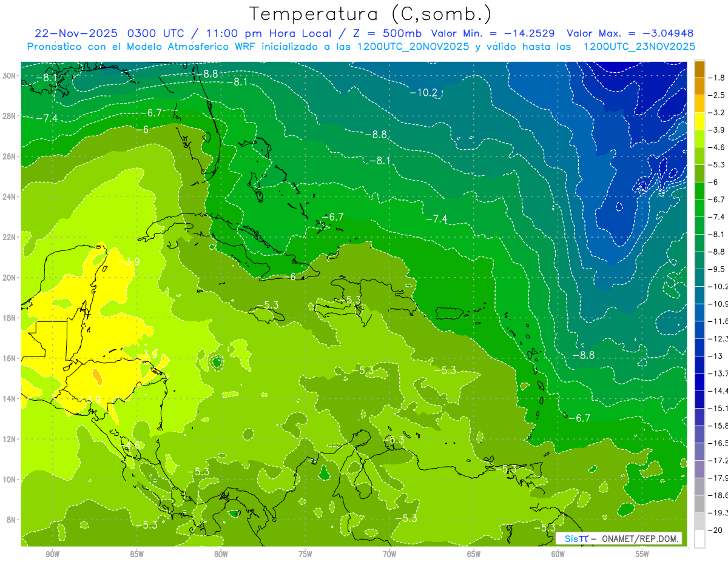Click the 26N latitude axis label
This screenshot has width=728, height=562.
(x=10, y=156)
